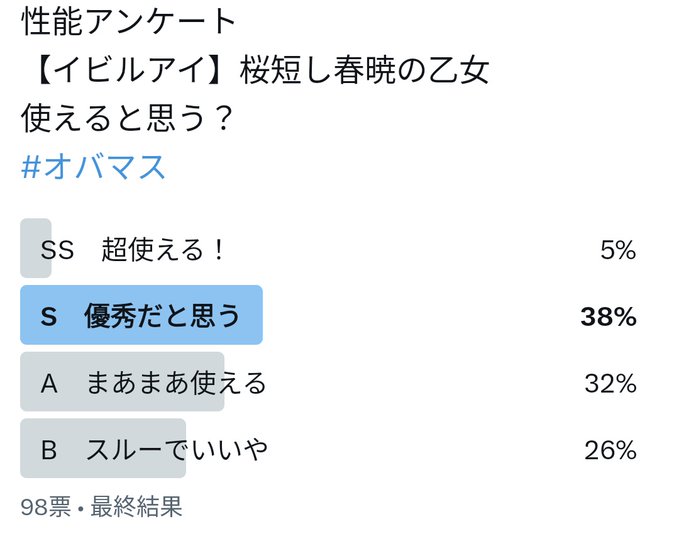Click the gray bar behind A option

pos(122,382)
